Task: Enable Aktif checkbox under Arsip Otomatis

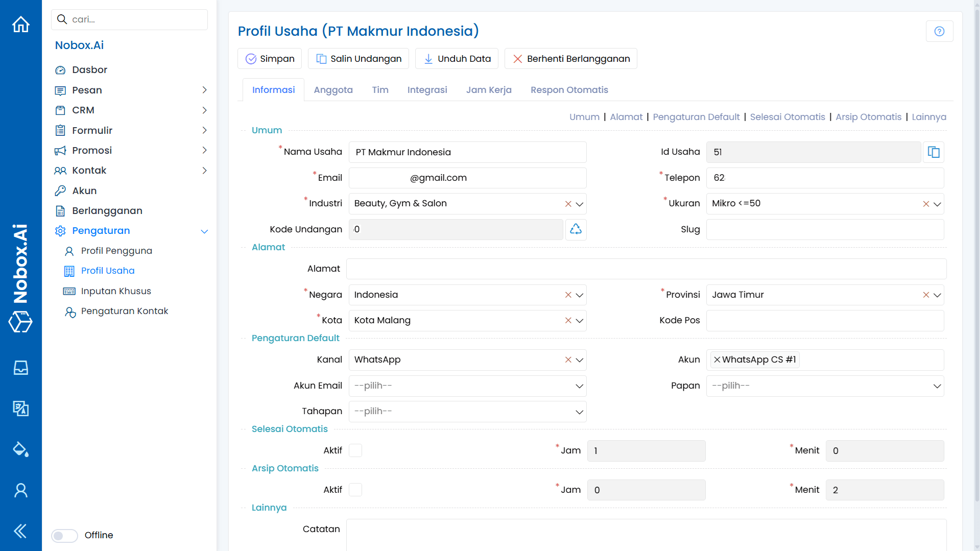Action: (x=355, y=489)
